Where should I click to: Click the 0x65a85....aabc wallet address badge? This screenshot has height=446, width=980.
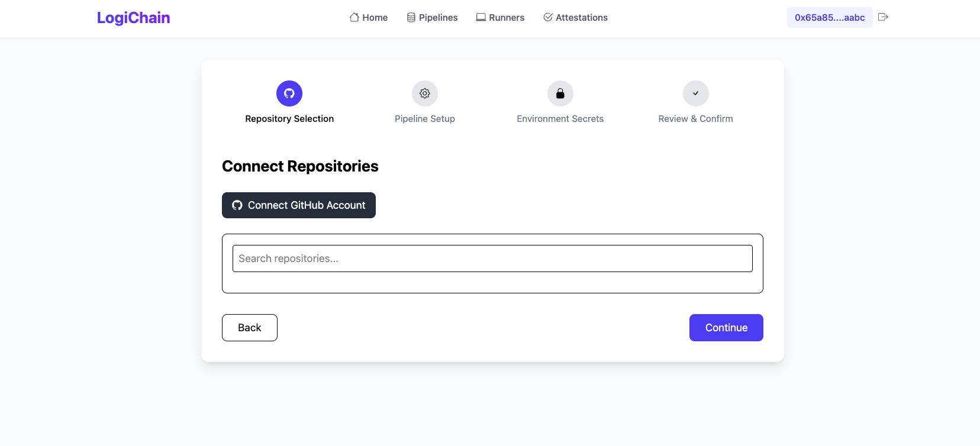830,18
